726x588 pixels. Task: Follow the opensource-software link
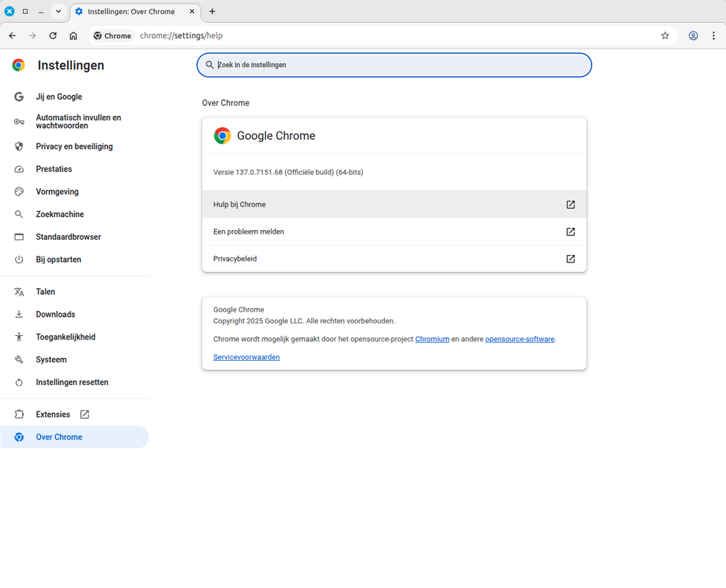point(520,339)
